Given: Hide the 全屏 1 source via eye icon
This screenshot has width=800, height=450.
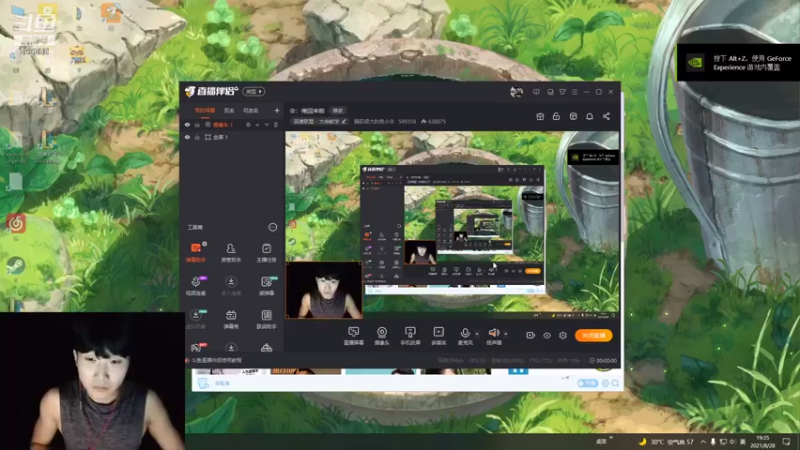Looking at the screenshot, I should tap(187, 137).
